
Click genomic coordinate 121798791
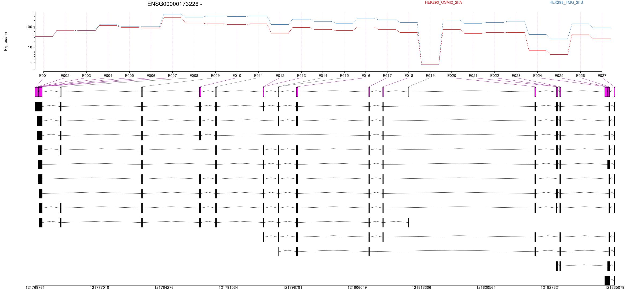293,287
